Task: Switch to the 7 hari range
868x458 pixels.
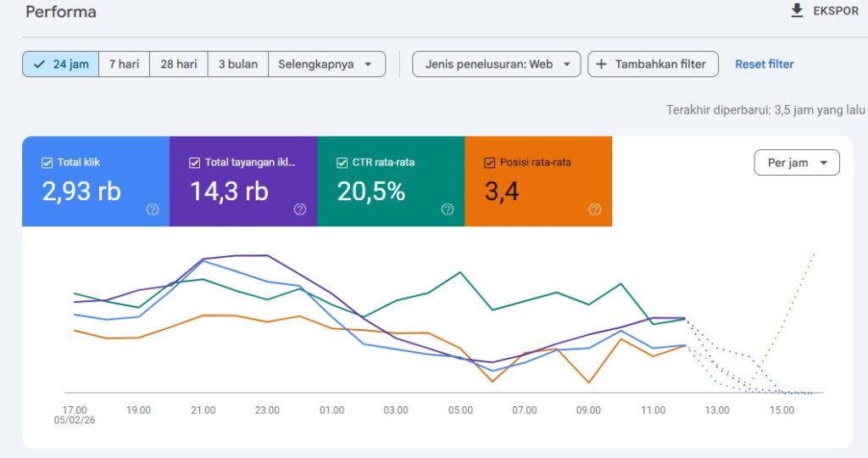Action: pyautogui.click(x=124, y=64)
